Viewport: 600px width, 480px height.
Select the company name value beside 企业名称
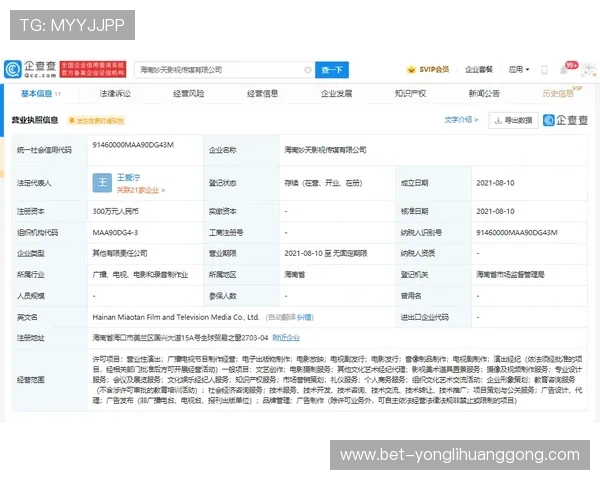tap(325, 150)
